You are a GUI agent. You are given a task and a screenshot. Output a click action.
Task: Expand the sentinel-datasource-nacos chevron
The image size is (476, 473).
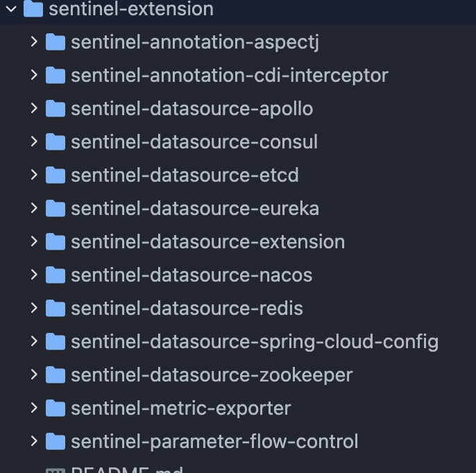click(34, 275)
